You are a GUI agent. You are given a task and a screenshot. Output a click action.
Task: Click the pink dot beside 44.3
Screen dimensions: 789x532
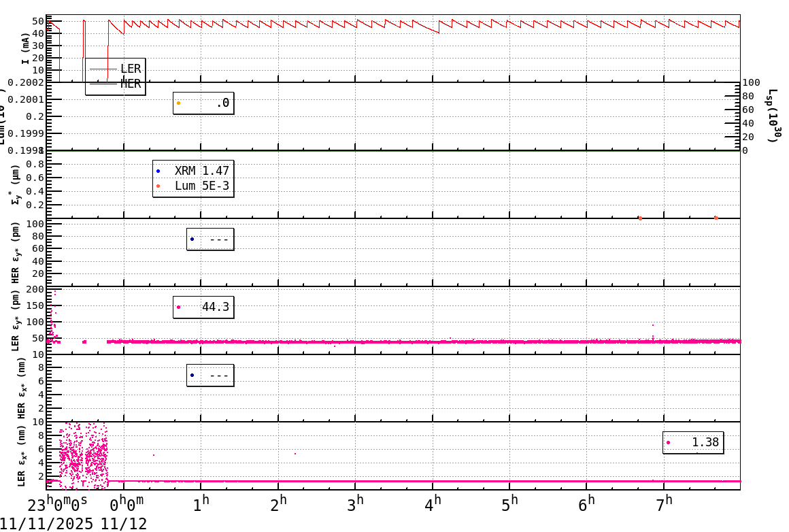click(x=179, y=307)
